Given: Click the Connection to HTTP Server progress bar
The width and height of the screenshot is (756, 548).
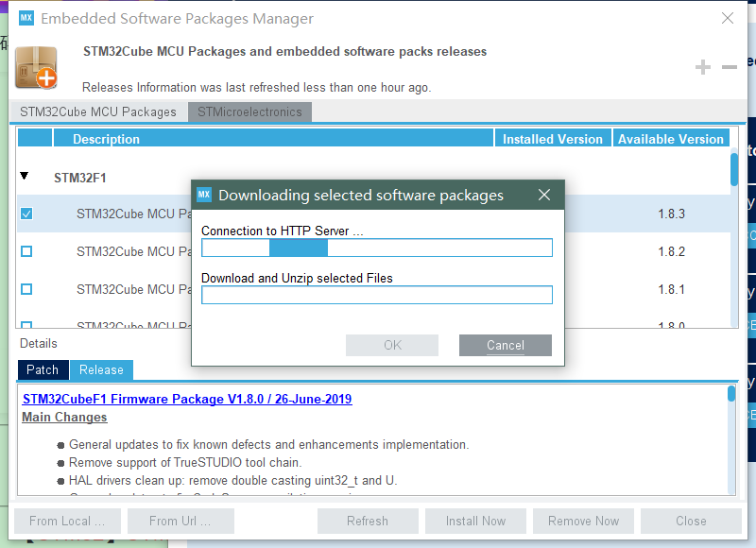Looking at the screenshot, I should 377,248.
